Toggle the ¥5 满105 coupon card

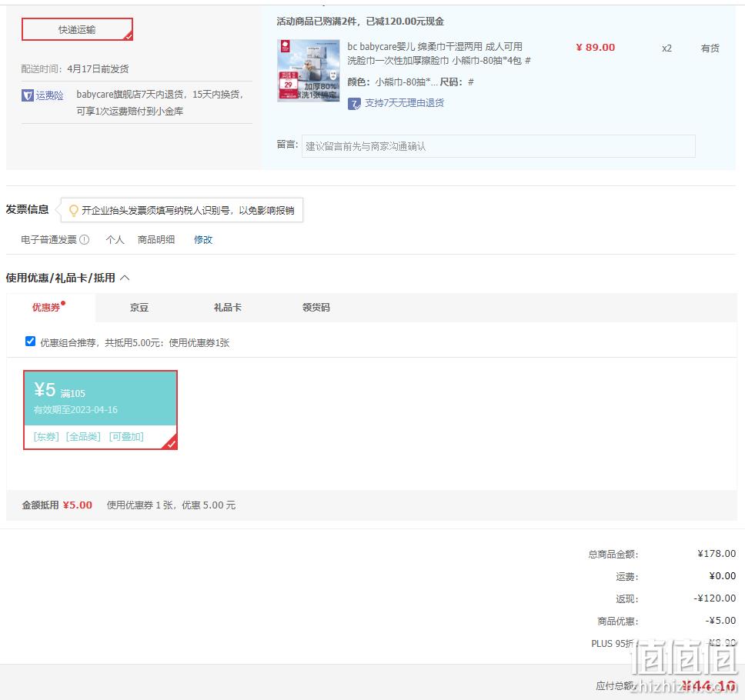[x=100, y=410]
